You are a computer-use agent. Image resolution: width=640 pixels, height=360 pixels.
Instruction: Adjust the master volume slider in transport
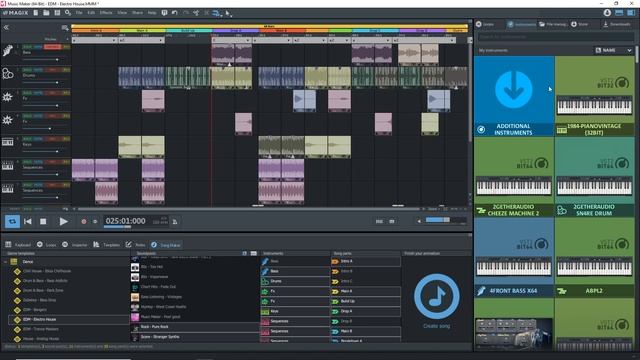click(x=446, y=220)
